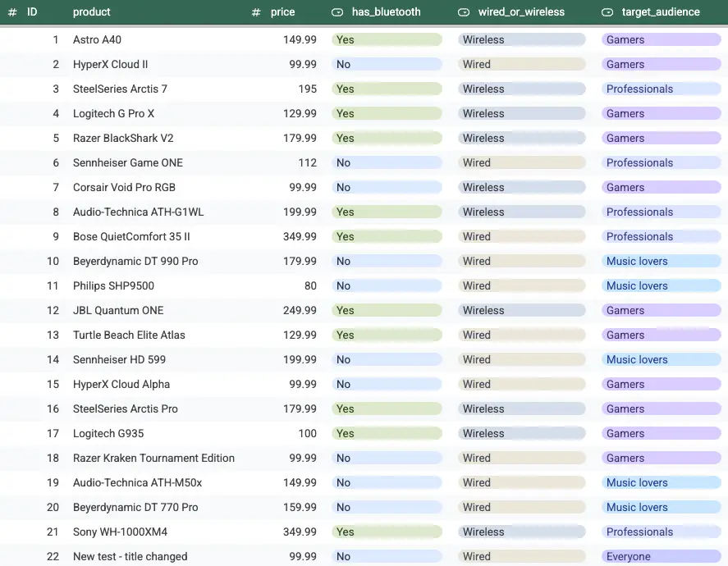Viewport: 728px width, 566px height.
Task: Open has_bluetooth dropdown for Logitech G Pro X
Action: click(x=387, y=114)
